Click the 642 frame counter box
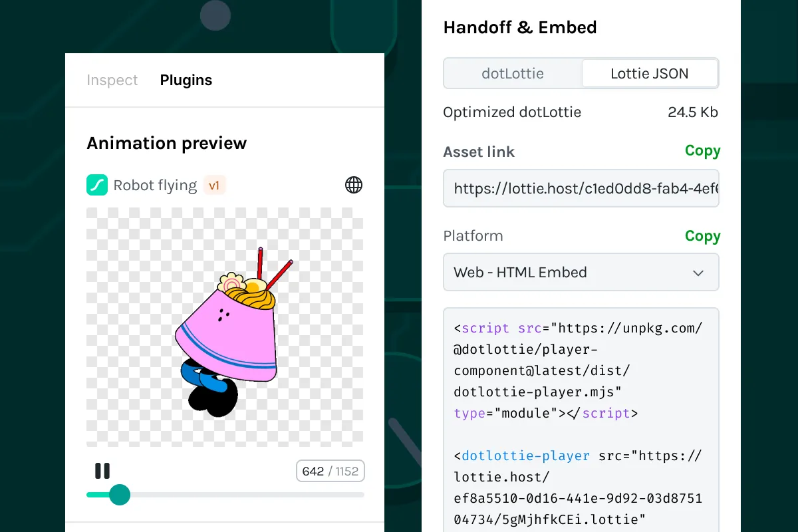This screenshot has height=532, width=798. (x=331, y=471)
